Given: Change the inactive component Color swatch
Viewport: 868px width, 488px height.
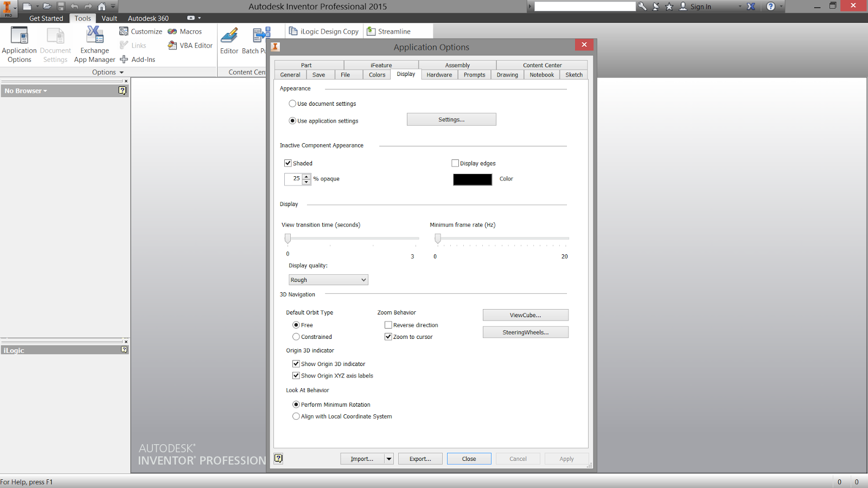Looking at the screenshot, I should click(472, 179).
